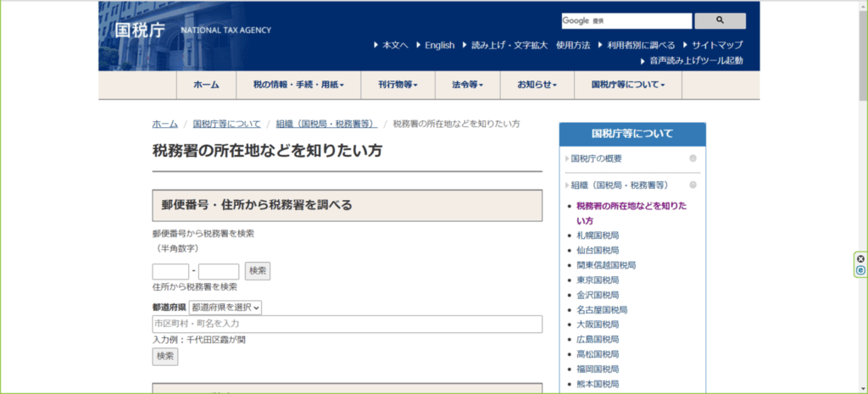868x394 pixels.
Task: Open 高松国税局 sidebar link
Action: click(x=598, y=354)
